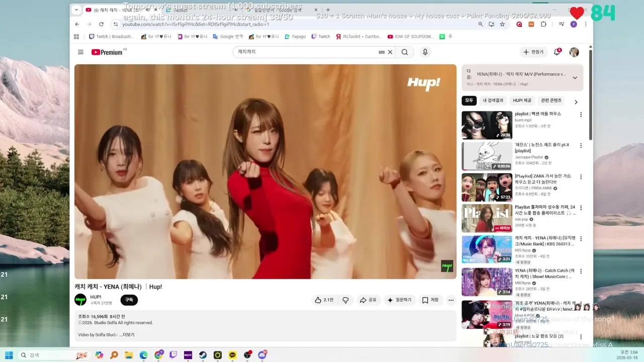Show more filter chips with right arrow
The height and width of the screenshot is (362, 644).
pyautogui.click(x=576, y=102)
